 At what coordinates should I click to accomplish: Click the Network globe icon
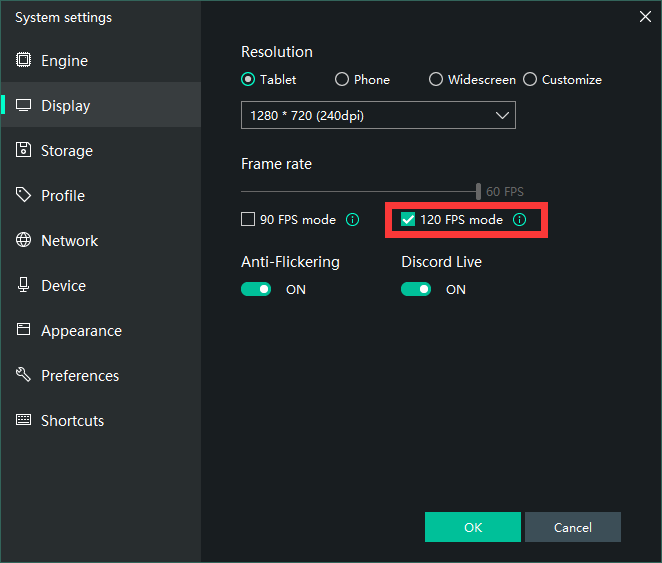[x=23, y=241]
